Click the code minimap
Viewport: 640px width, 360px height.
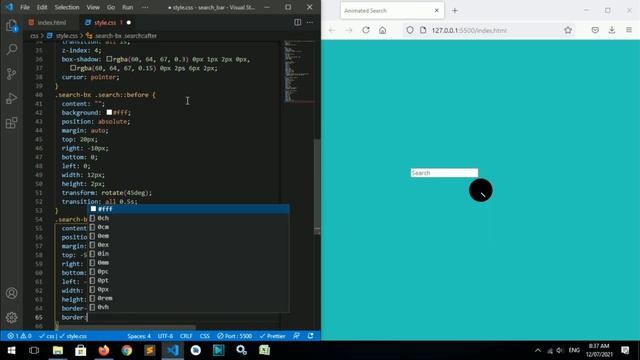click(x=299, y=71)
